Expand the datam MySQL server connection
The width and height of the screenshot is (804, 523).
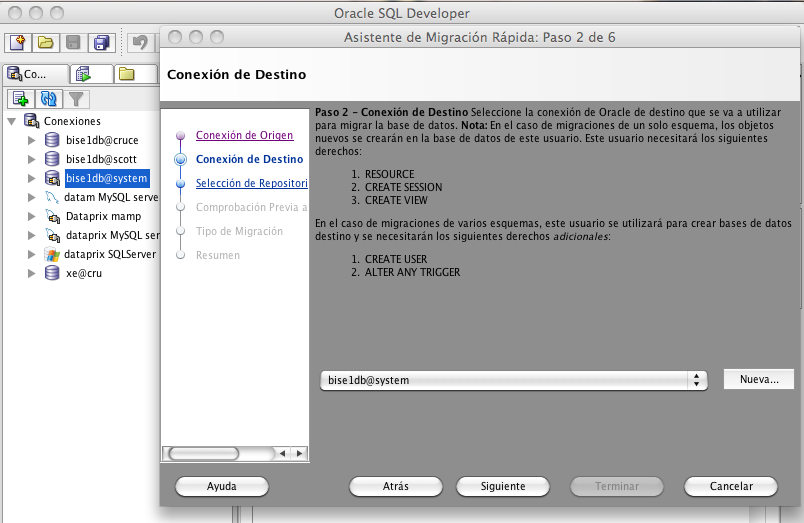pos(31,197)
